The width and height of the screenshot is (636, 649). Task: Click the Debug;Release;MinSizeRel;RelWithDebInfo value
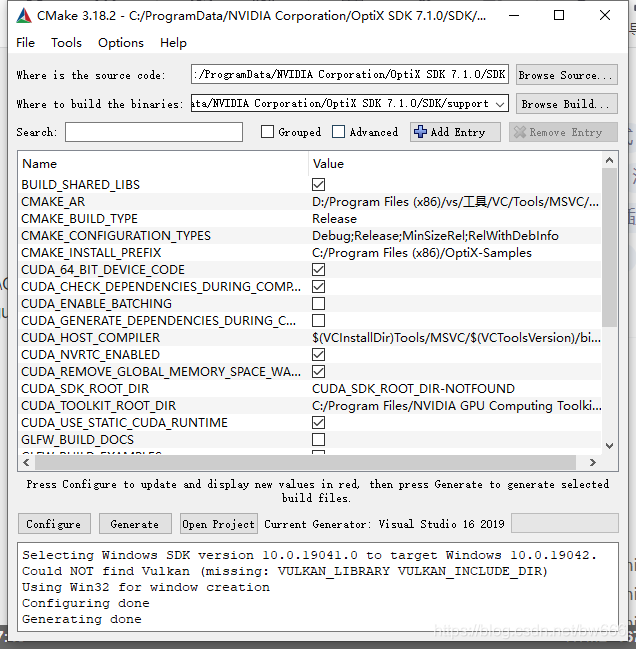(x=435, y=236)
